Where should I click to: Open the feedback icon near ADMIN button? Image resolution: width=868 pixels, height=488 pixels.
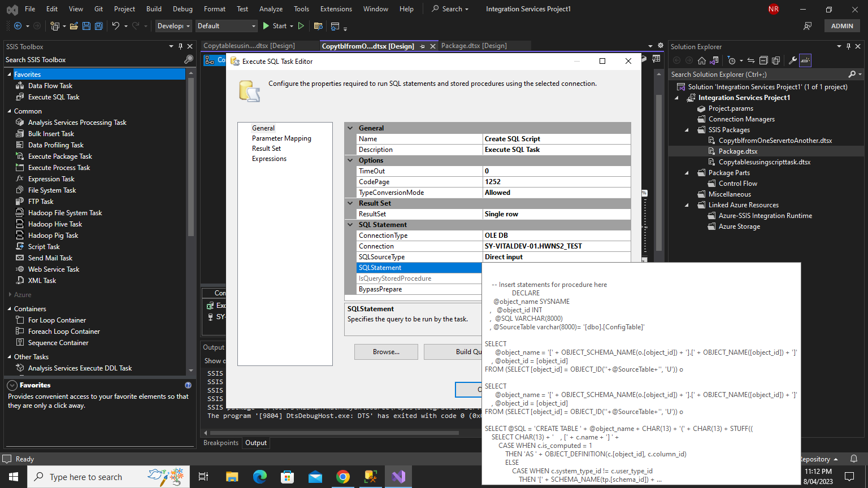(808, 26)
